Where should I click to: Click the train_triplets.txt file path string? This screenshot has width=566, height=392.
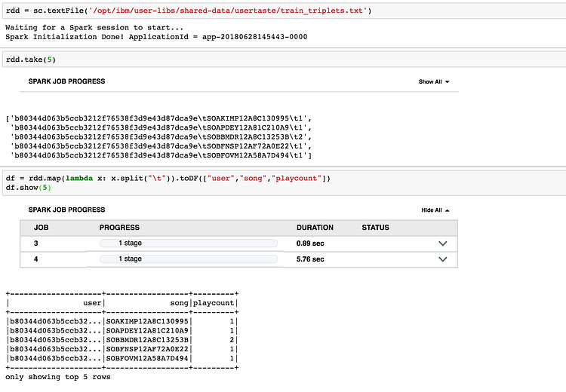[228, 11]
